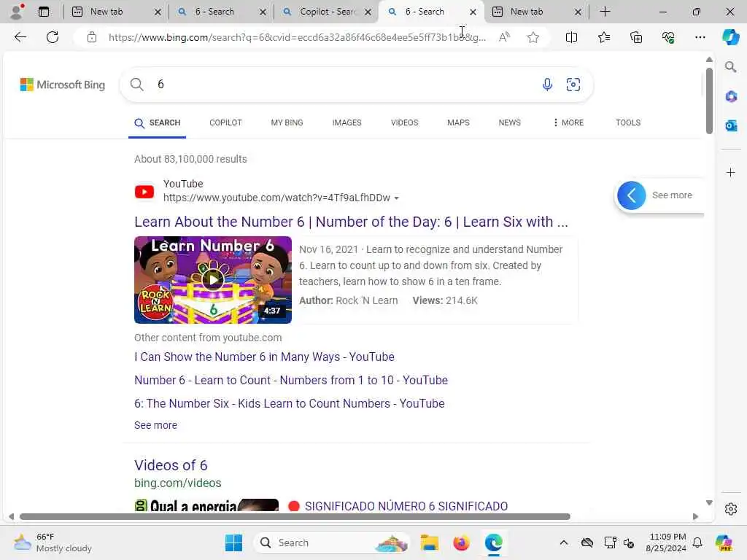Image resolution: width=747 pixels, height=560 pixels.
Task: Click Windows Start button
Action: click(233, 542)
